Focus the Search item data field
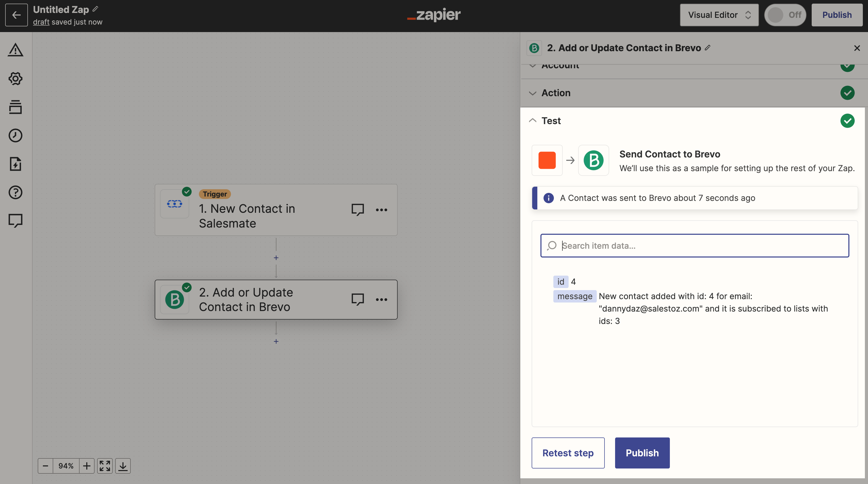This screenshot has height=484, width=868. coord(694,246)
